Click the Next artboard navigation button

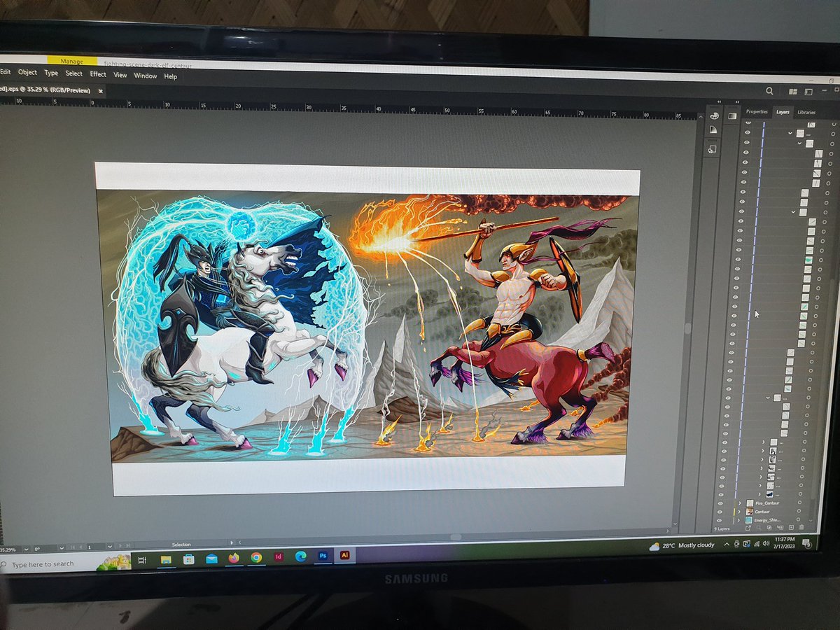[x=120, y=545]
